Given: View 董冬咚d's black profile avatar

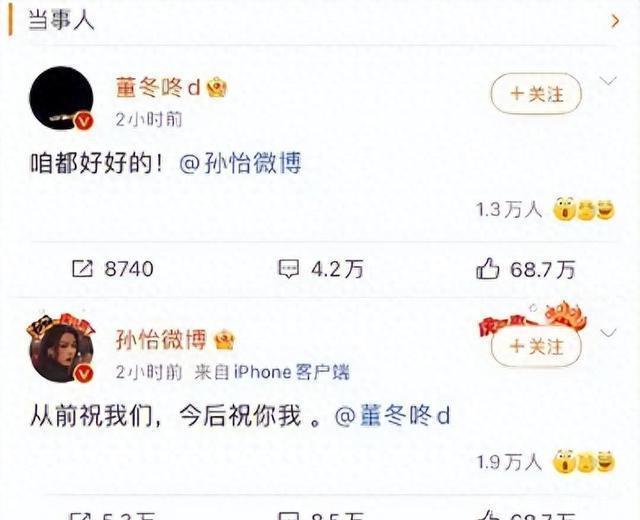Looking at the screenshot, I should coord(61,98).
